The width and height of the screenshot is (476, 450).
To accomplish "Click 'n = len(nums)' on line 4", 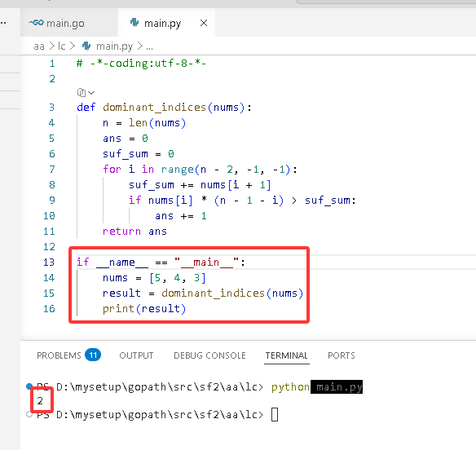I will coord(144,122).
